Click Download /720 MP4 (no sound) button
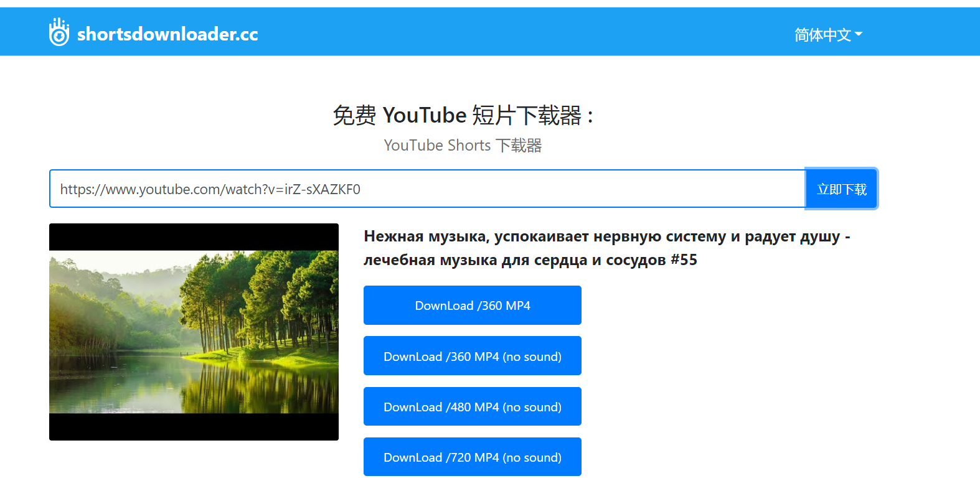 click(473, 457)
